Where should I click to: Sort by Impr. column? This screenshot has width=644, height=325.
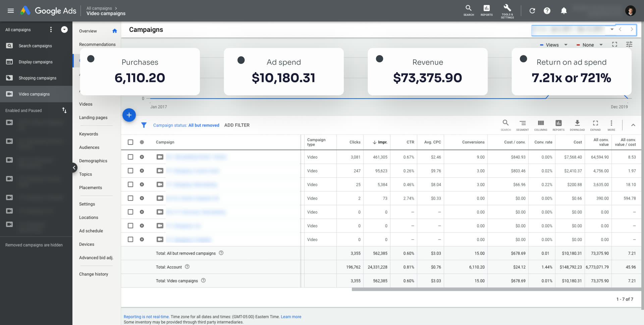(380, 142)
